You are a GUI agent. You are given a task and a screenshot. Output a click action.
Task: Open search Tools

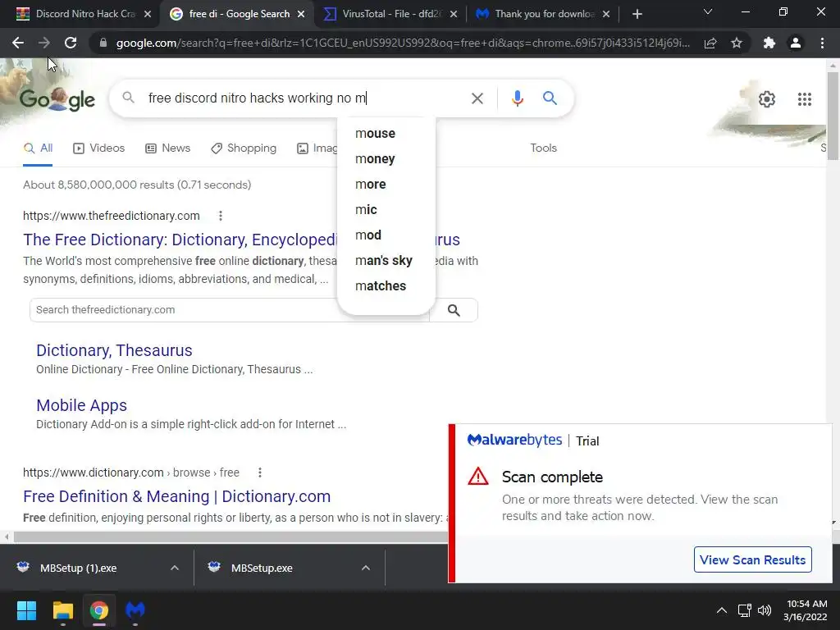[x=543, y=148]
